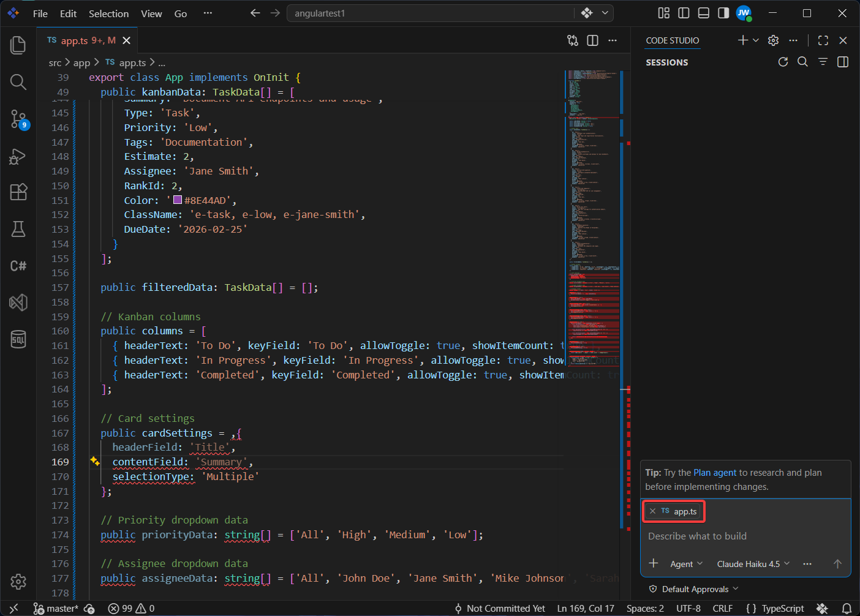
Task: Open the C# view in activity bar
Action: (18, 266)
